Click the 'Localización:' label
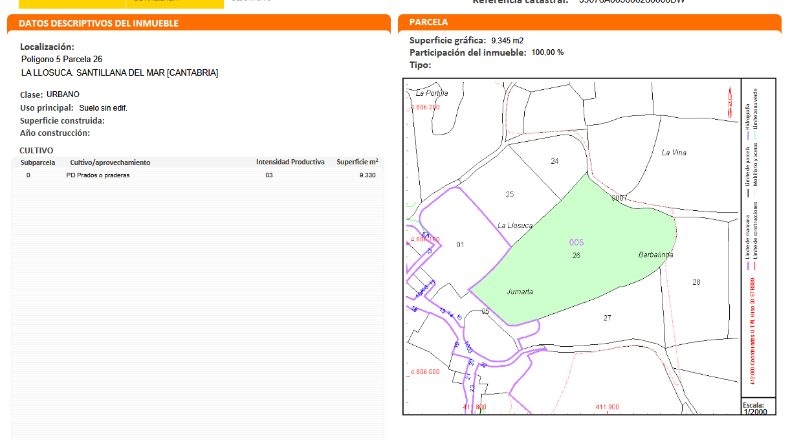This screenshot has height=440, width=790. tap(47, 47)
